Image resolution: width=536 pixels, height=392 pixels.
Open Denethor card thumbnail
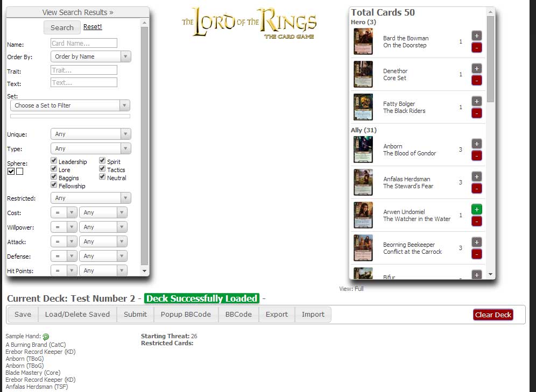363,74
